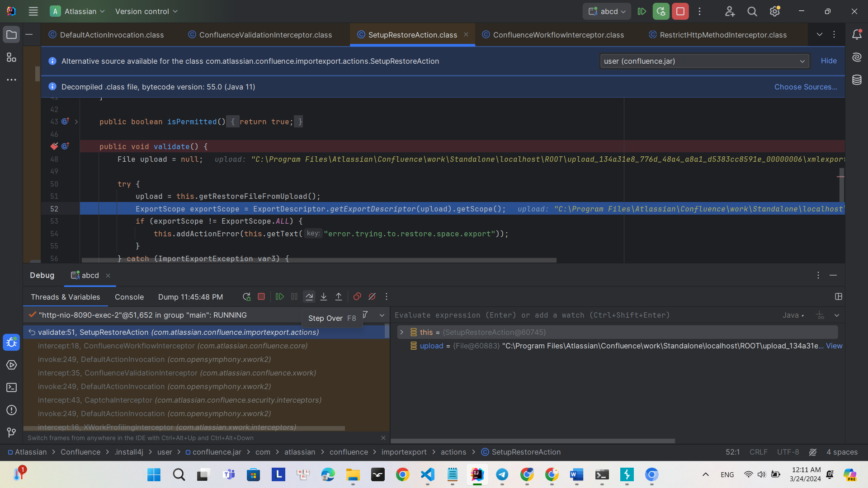Screen dimensions: 868x488
Task: Open the Console tab in Debug
Action: coord(129,297)
